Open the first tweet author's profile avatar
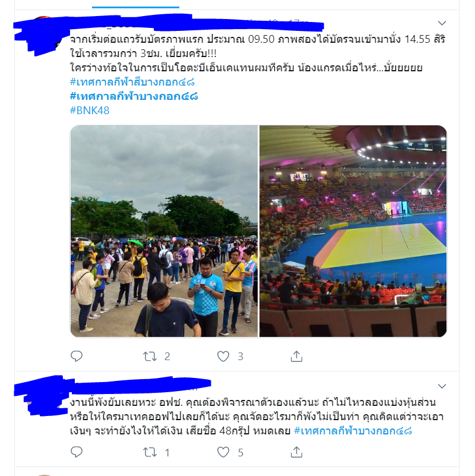The width and height of the screenshot is (475, 476). tap(43, 33)
